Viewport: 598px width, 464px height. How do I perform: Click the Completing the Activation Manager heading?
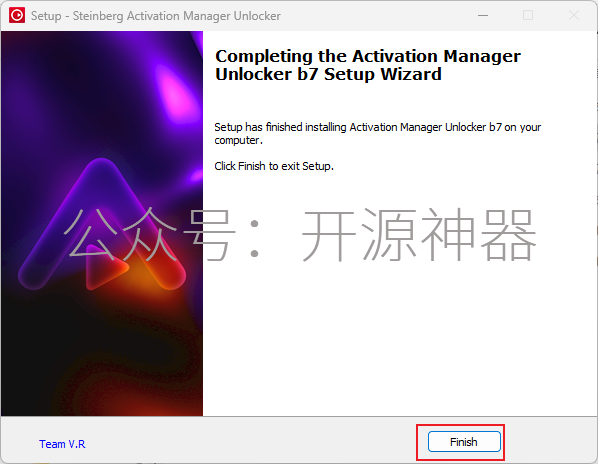pyautogui.click(x=368, y=56)
